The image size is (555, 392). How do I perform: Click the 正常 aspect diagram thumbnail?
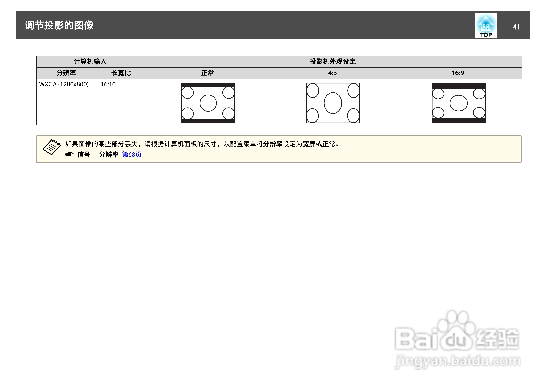click(208, 103)
